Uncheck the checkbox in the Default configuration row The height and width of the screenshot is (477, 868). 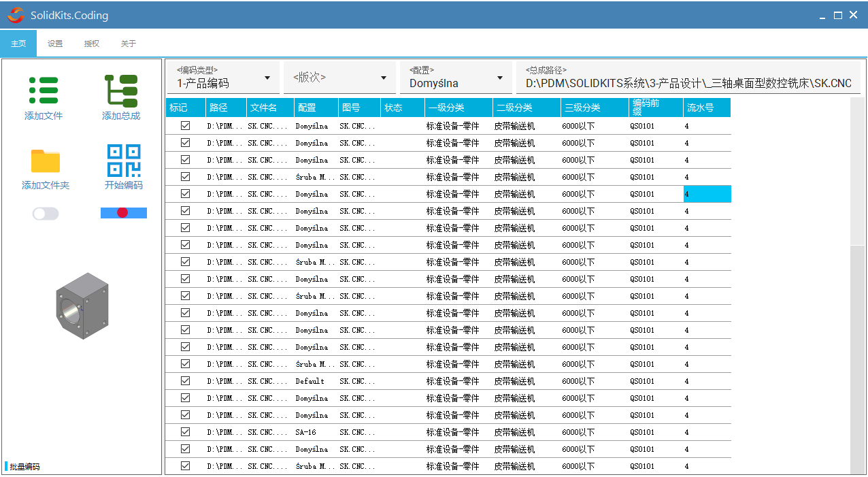pos(185,381)
